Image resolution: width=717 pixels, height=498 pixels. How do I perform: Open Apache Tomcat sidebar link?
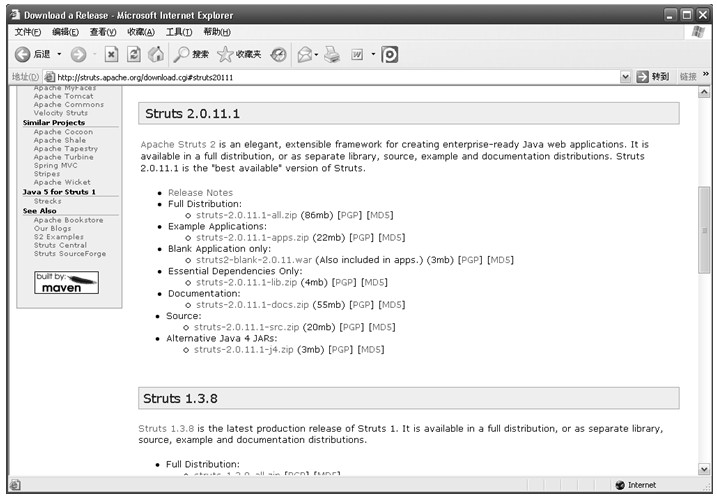[x=63, y=96]
